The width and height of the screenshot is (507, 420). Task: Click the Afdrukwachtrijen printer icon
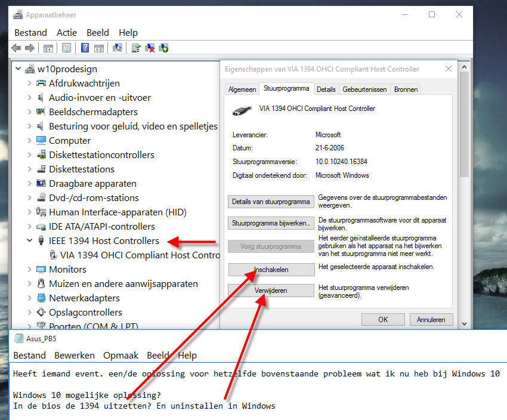click(41, 83)
